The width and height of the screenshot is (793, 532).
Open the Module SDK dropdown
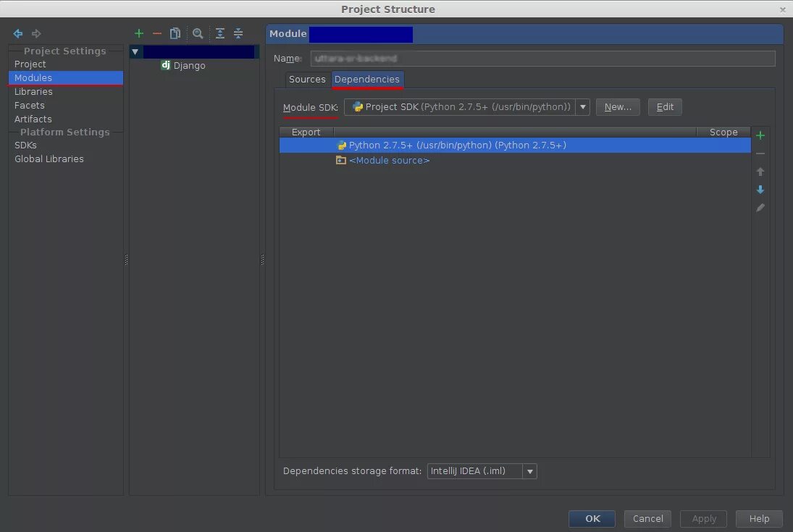[582, 106]
